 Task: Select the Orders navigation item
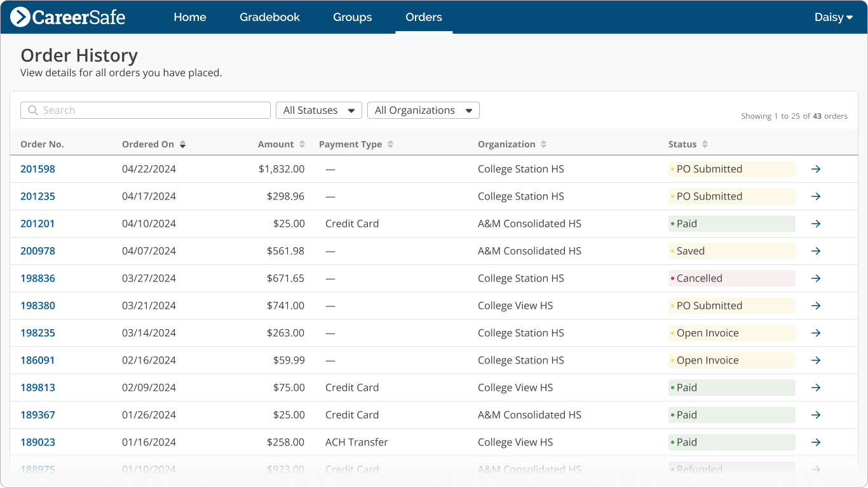(x=423, y=17)
